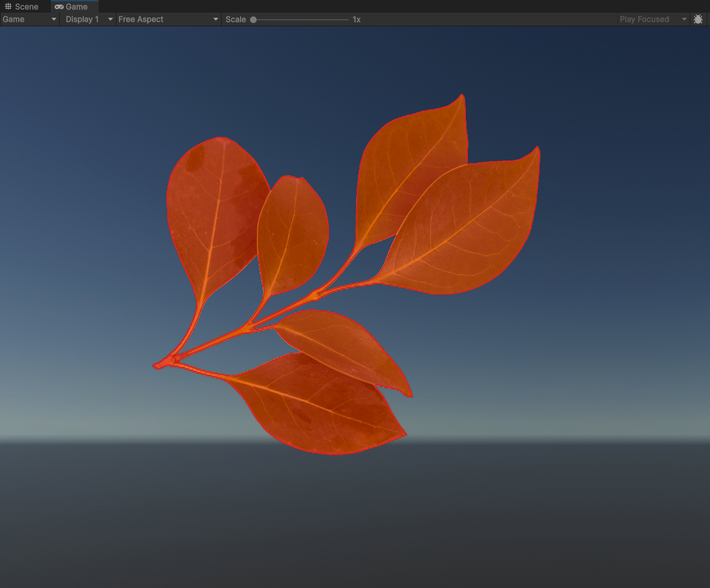Click the Scale label text
The image size is (710, 588).
235,19
